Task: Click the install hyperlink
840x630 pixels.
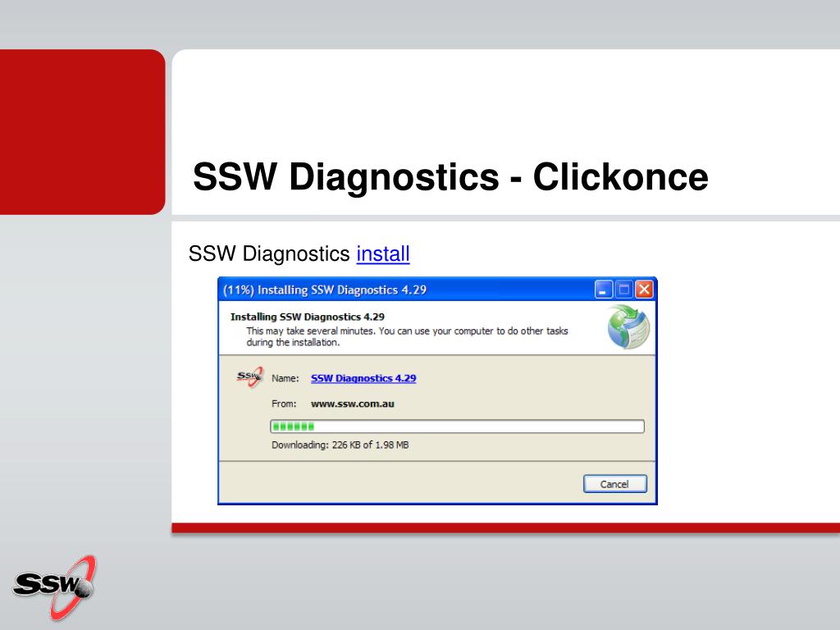Action: 383,253
